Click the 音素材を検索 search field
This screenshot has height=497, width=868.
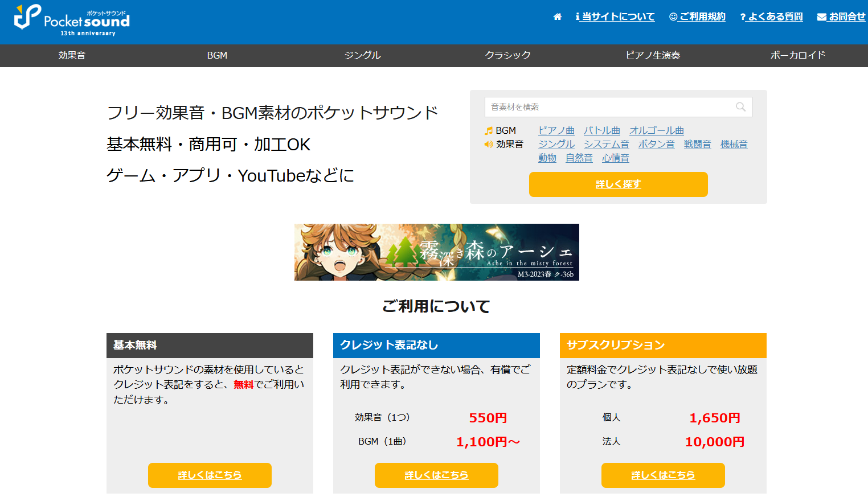(609, 107)
